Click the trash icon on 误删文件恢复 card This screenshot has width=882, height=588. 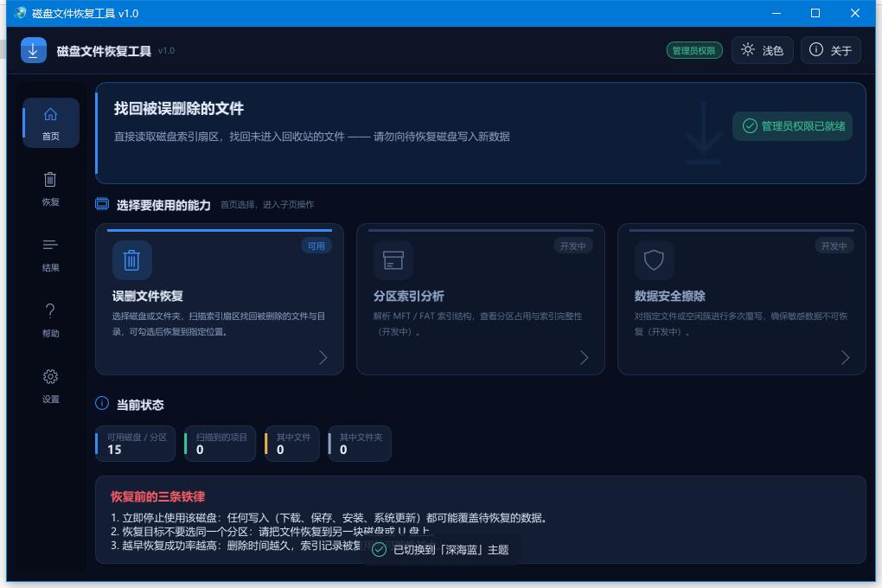click(x=131, y=260)
